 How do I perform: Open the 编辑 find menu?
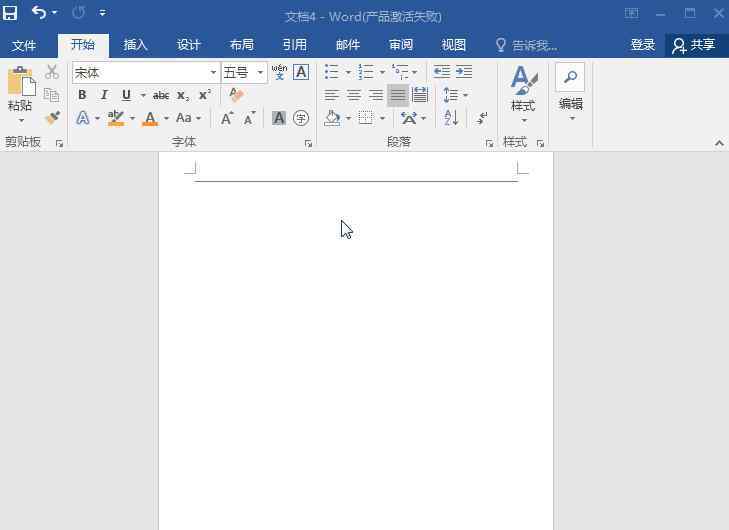coord(570,93)
